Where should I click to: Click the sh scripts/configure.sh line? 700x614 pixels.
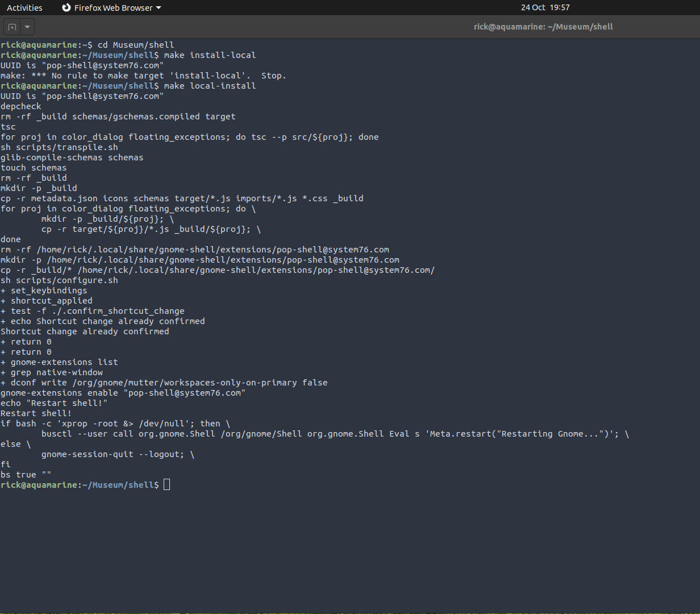click(x=59, y=280)
